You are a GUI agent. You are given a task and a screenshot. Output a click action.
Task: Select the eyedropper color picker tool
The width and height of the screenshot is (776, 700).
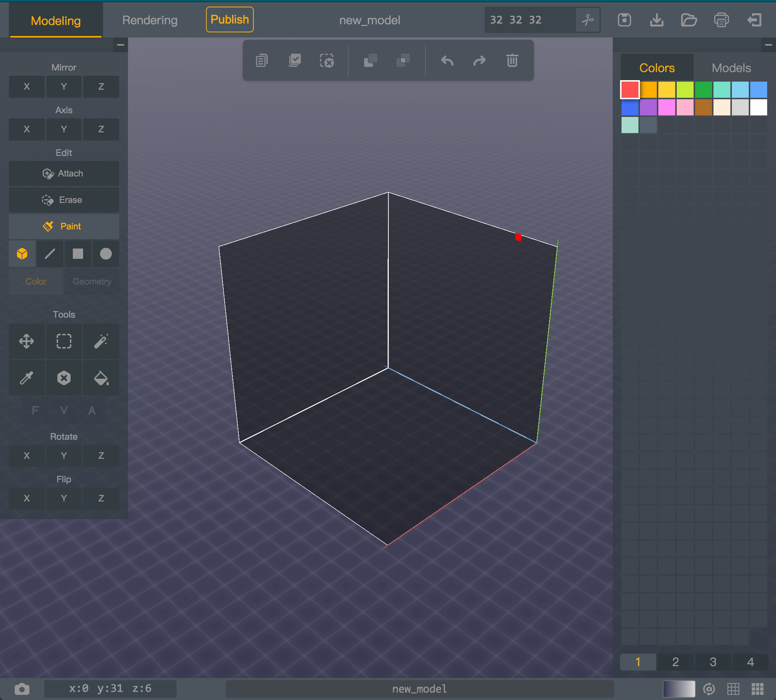click(x=26, y=378)
